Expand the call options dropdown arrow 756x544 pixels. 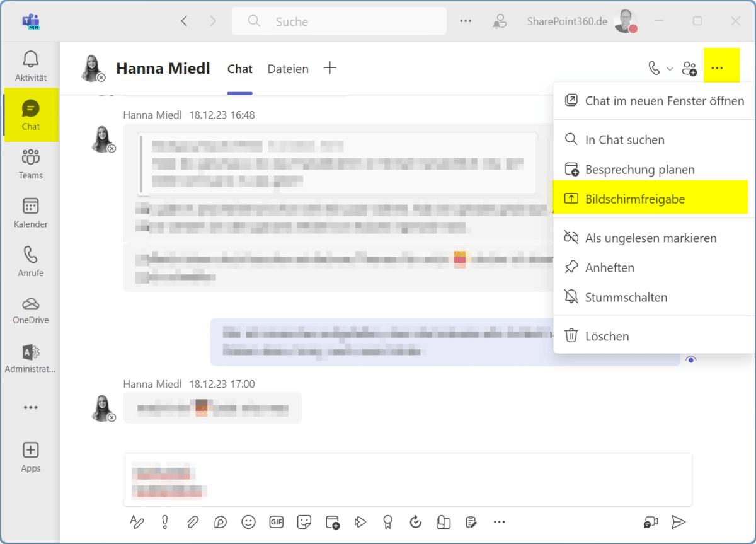coord(670,68)
